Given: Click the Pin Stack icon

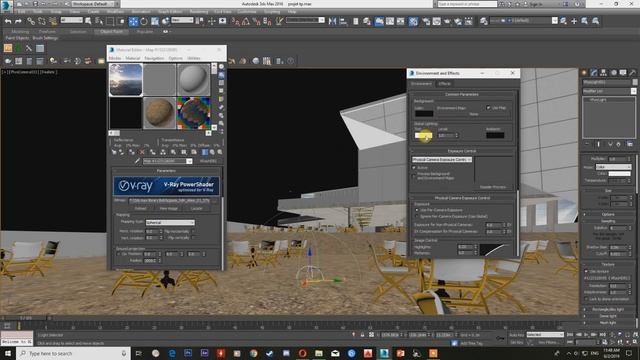Looking at the screenshot, I should coord(587,144).
